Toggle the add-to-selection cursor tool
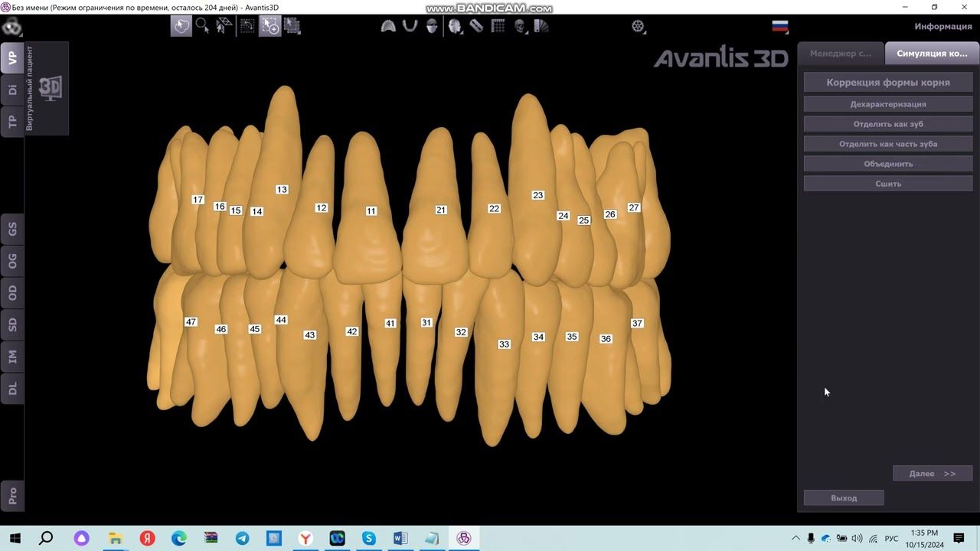Viewport: 980px width, 551px height. pyautogui.click(x=269, y=26)
